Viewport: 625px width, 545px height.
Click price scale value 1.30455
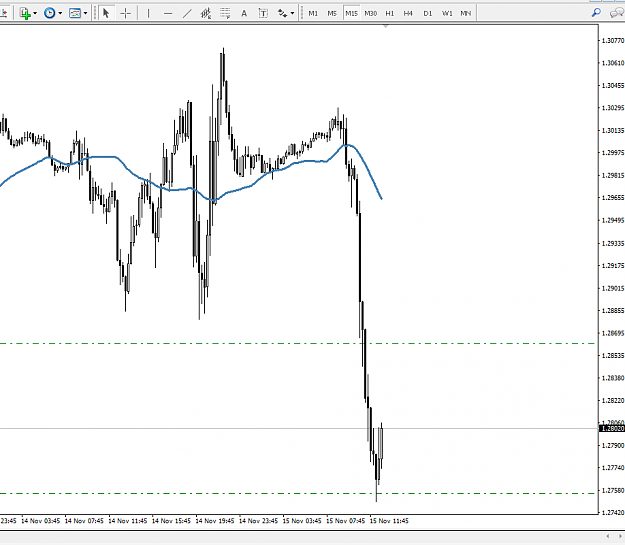point(613,85)
